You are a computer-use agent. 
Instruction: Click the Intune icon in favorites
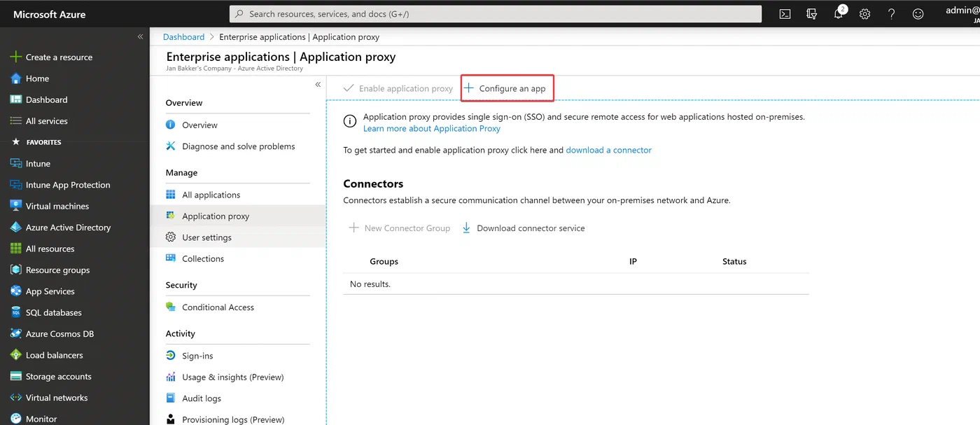click(x=15, y=164)
